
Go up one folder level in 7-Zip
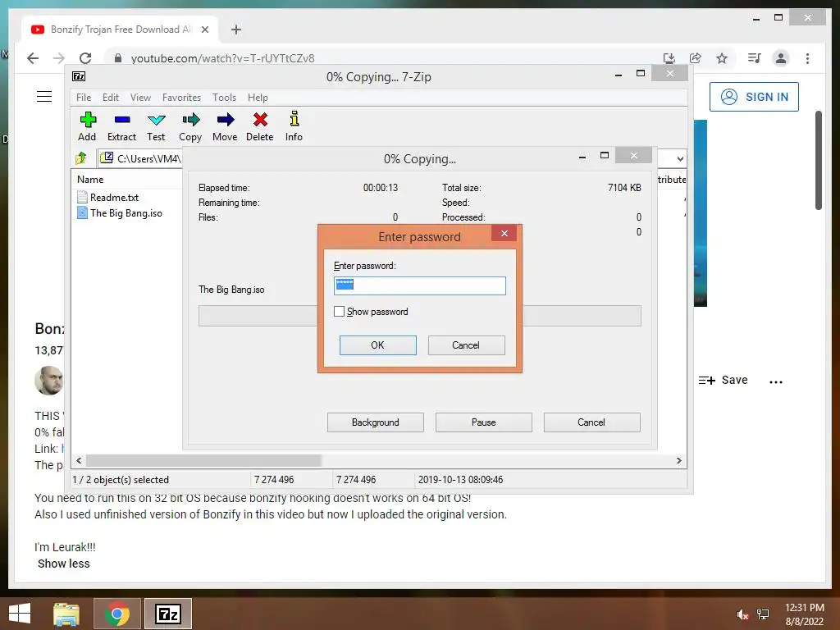click(x=81, y=158)
